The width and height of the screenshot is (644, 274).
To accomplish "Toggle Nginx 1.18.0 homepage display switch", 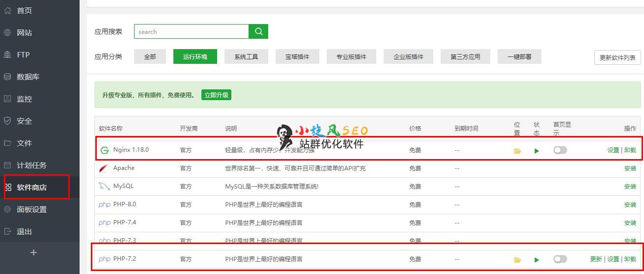I will click(560, 150).
